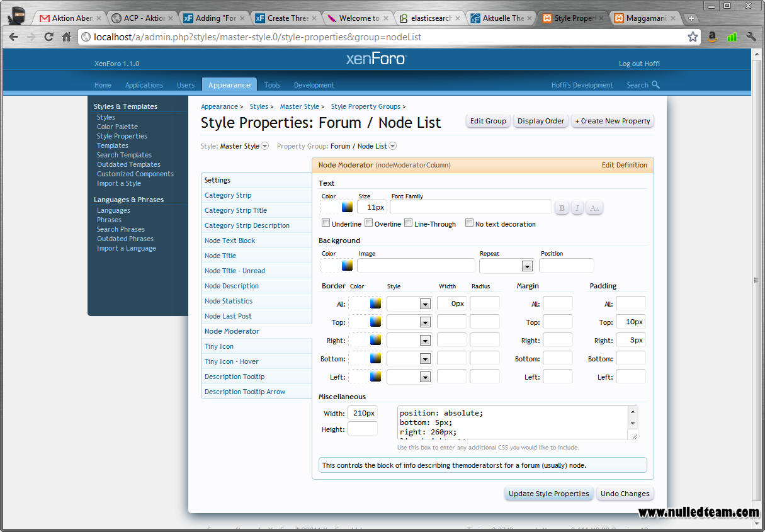Open the background Repeat dropdown
The height and width of the screenshot is (532, 765).
pos(506,266)
